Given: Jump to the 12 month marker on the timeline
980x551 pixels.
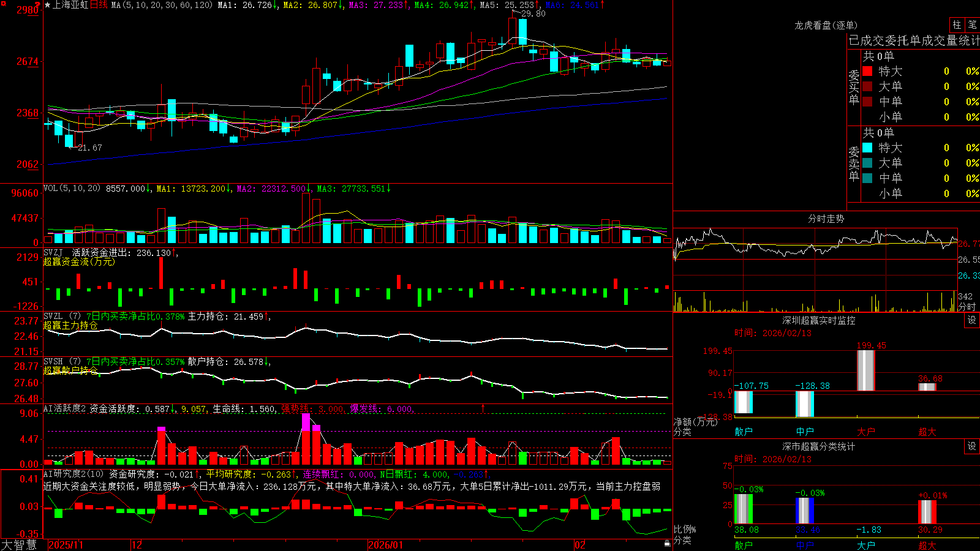Looking at the screenshot, I should click(137, 545).
